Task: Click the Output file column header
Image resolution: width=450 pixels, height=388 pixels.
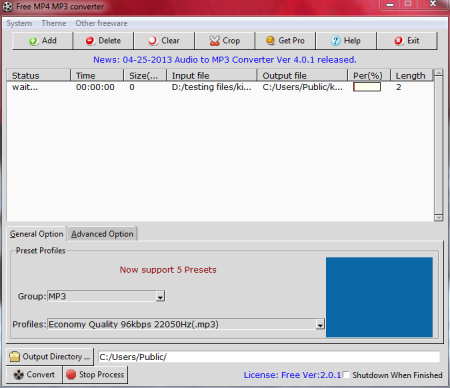Action: click(302, 76)
